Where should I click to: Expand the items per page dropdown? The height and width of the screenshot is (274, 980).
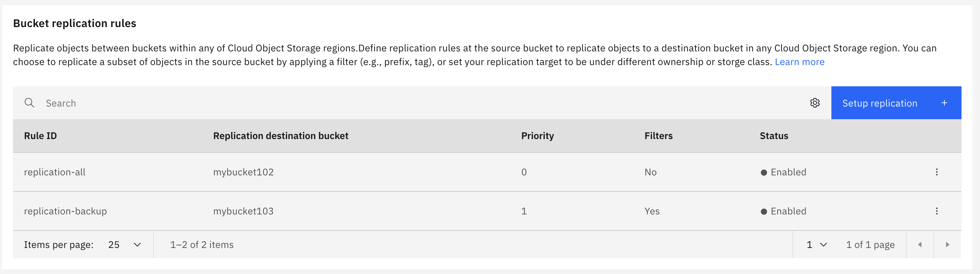[124, 245]
